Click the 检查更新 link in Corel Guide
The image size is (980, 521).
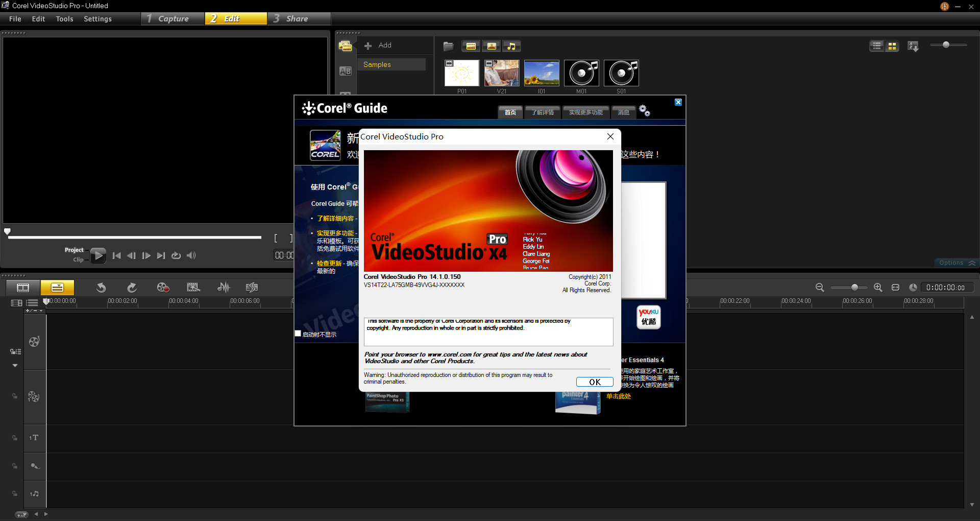[x=329, y=264]
